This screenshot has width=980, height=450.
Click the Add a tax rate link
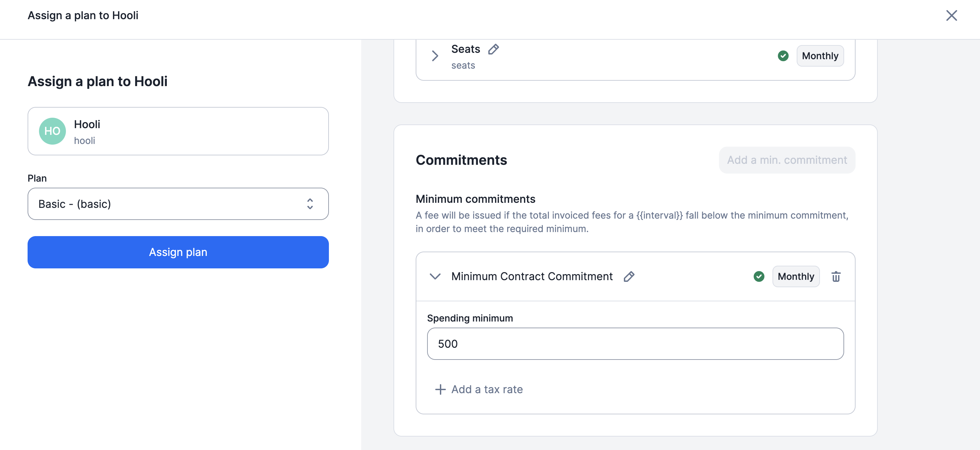(x=487, y=389)
